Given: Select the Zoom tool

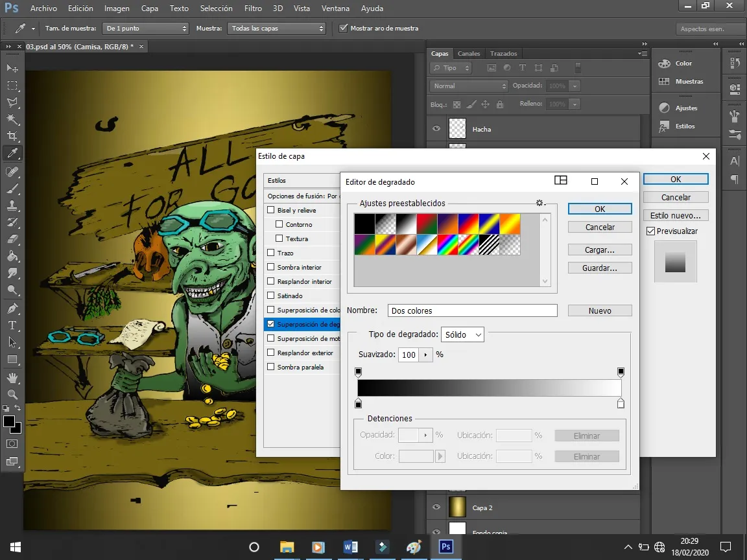Looking at the screenshot, I should [12, 394].
